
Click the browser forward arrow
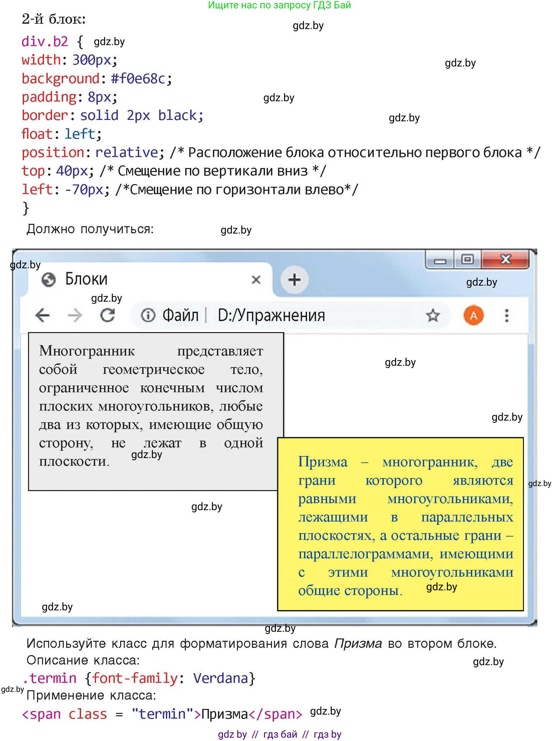(74, 315)
